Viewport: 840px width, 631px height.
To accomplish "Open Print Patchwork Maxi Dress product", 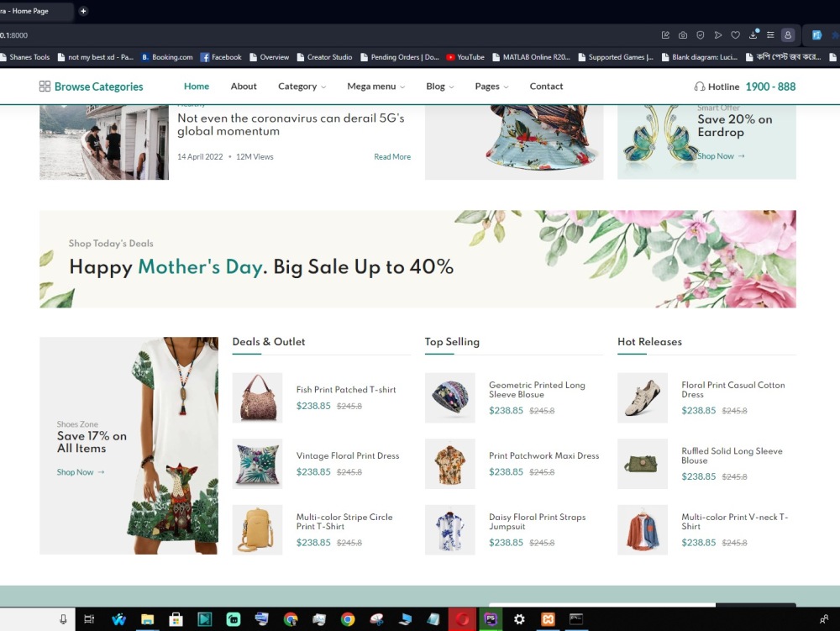I will (543, 455).
